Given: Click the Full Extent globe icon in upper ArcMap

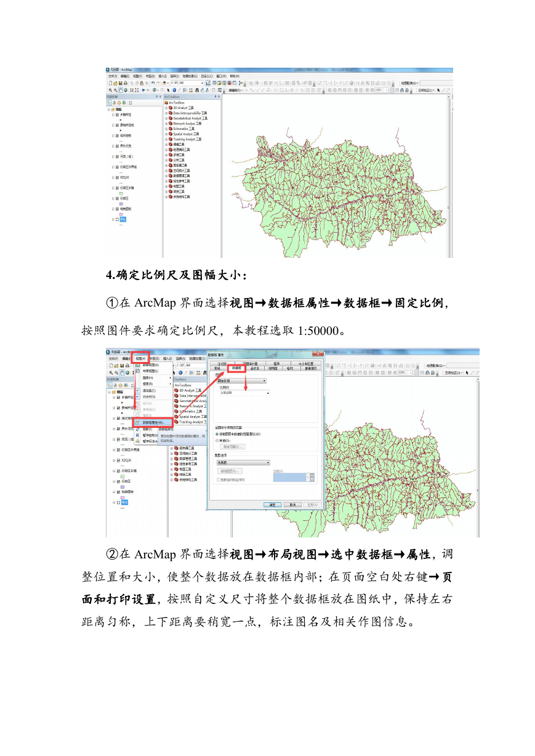Looking at the screenshot, I should [x=125, y=90].
